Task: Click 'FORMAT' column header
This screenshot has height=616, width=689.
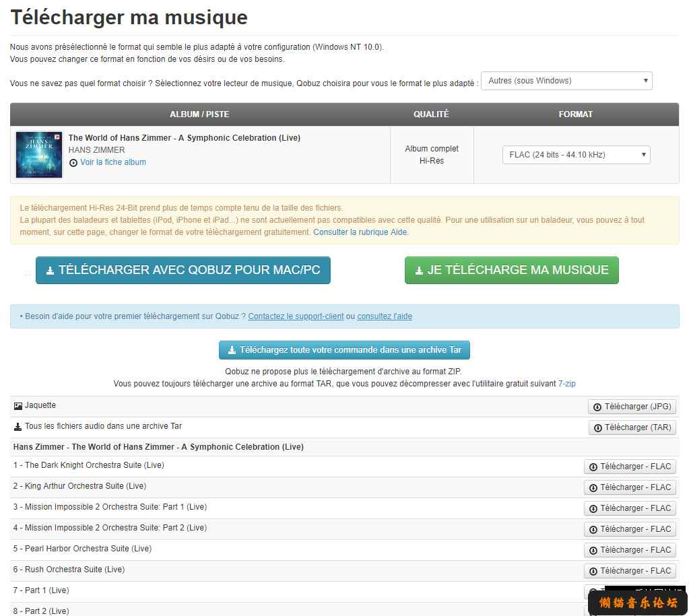Action: 576,114
